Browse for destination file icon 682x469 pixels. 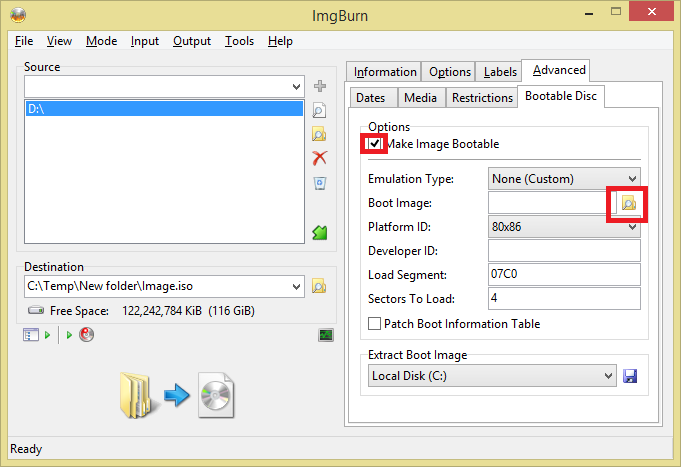[x=319, y=286]
